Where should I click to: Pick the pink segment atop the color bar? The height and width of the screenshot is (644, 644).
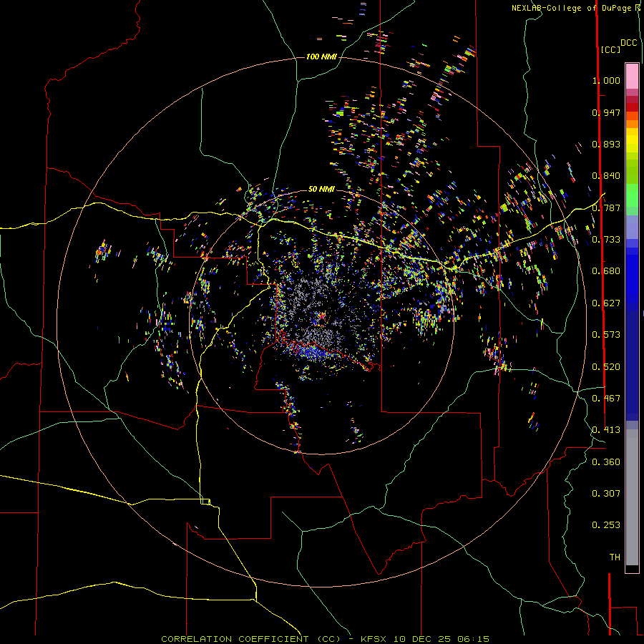pos(632,77)
